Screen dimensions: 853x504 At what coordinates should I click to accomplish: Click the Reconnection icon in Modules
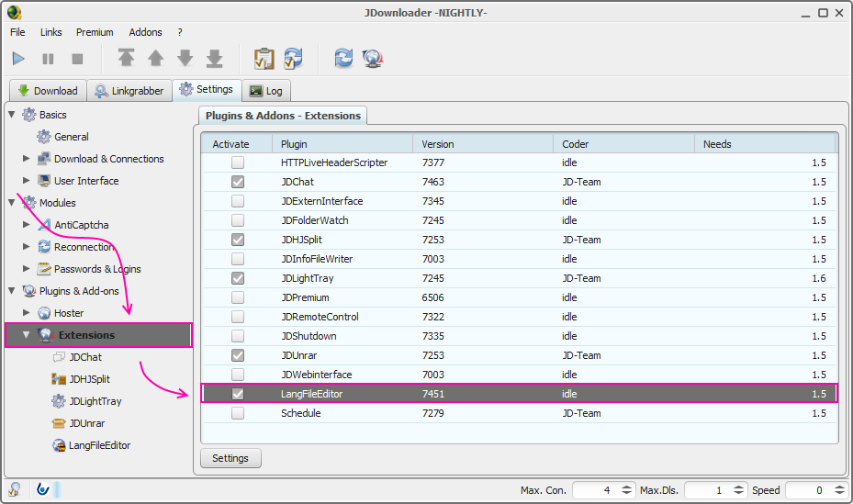coord(44,247)
